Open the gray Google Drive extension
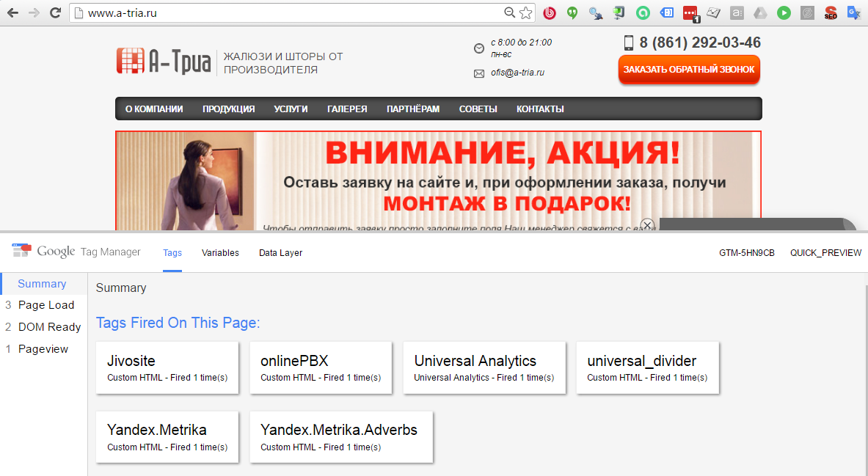The image size is (868, 476). pyautogui.click(x=760, y=12)
